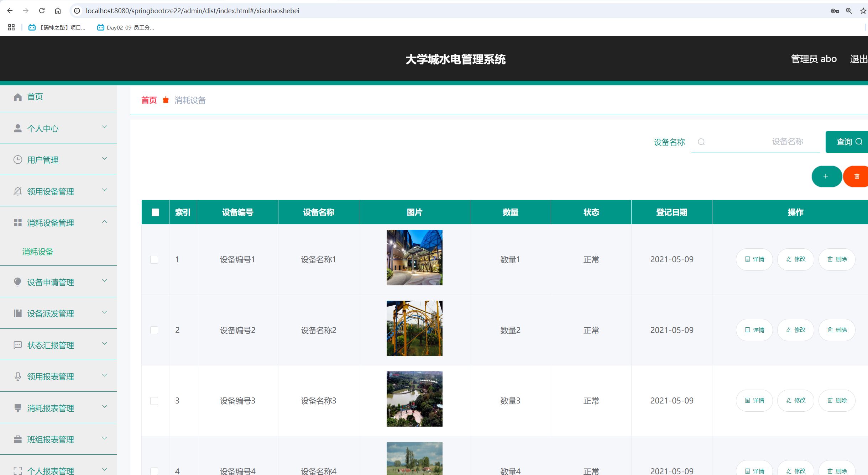This screenshot has width=868, height=475.
Task: Click 退出 to log out
Action: point(858,59)
